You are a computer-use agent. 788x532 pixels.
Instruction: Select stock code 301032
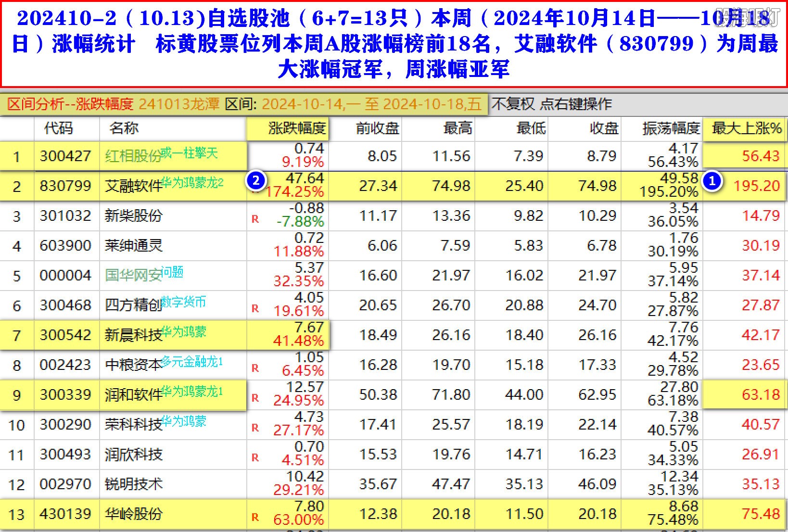pyautogui.click(x=65, y=216)
